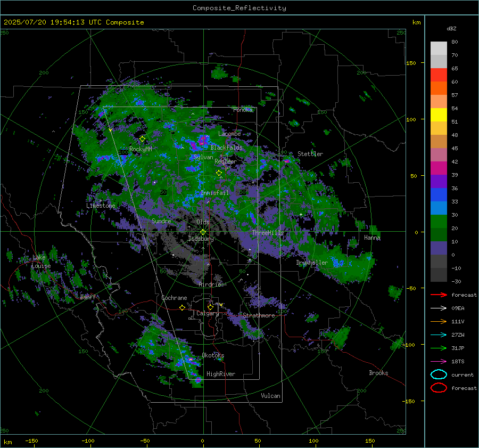Click the Ponoka label on the map

[x=243, y=110]
